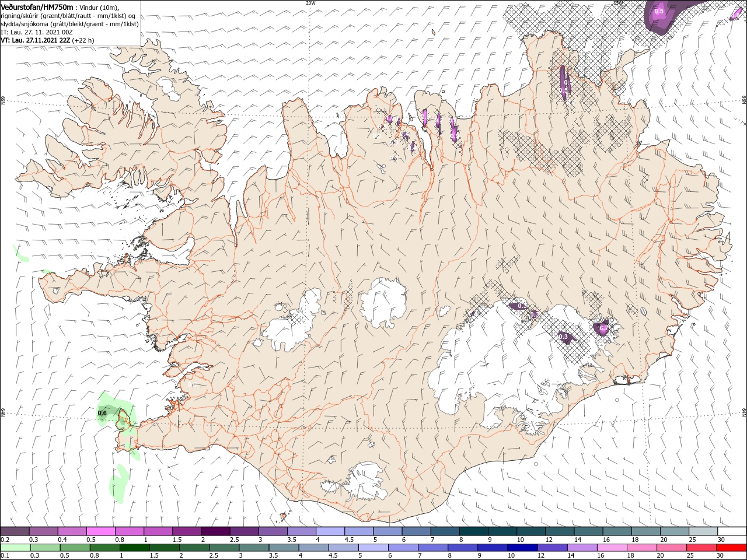Pick the 25–30 light grey snow swatch
This screenshot has height=560, width=747.
coord(703,531)
